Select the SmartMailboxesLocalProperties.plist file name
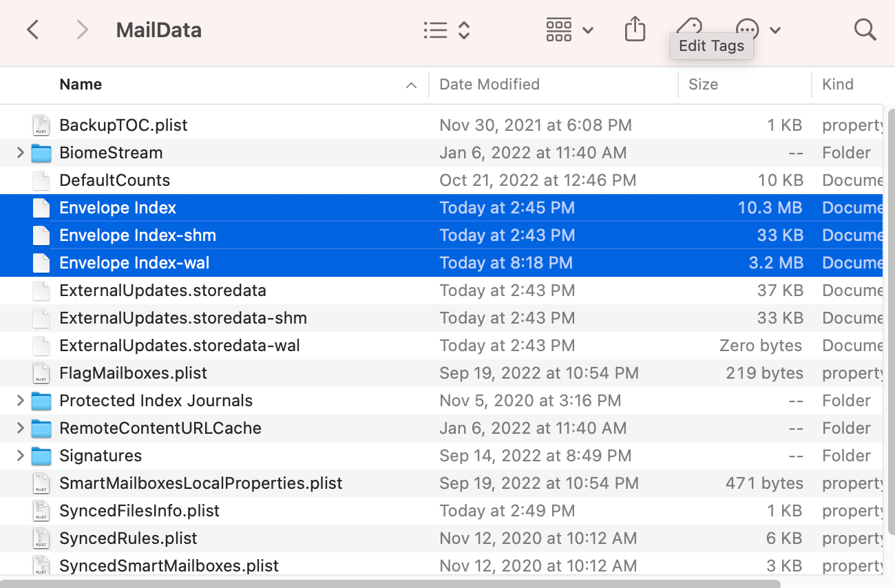895x588 pixels. coord(201,483)
